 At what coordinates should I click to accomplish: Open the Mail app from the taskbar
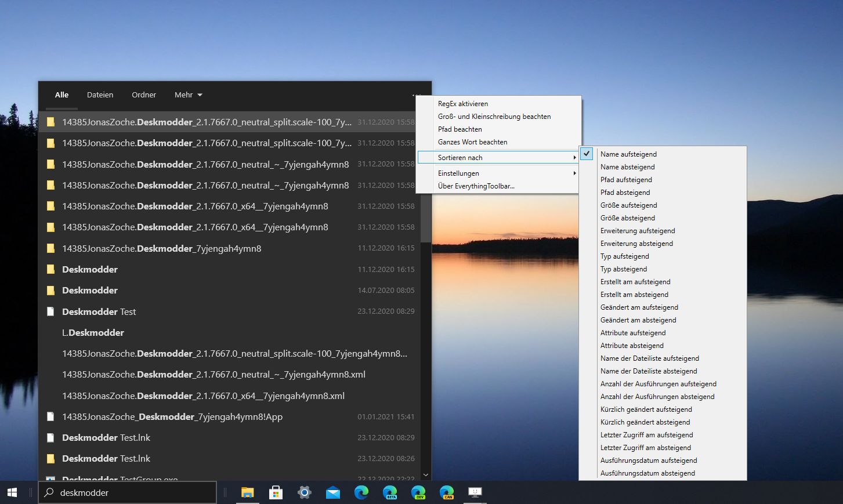pyautogui.click(x=333, y=492)
